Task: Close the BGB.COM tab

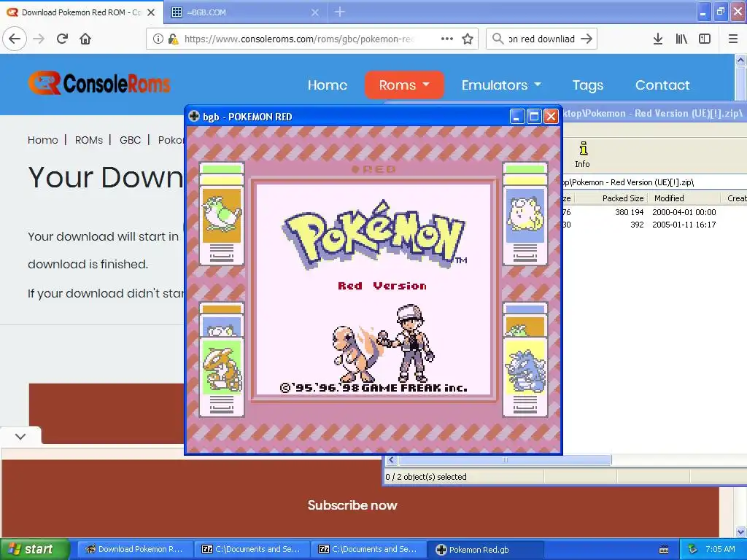Action: pos(315,12)
